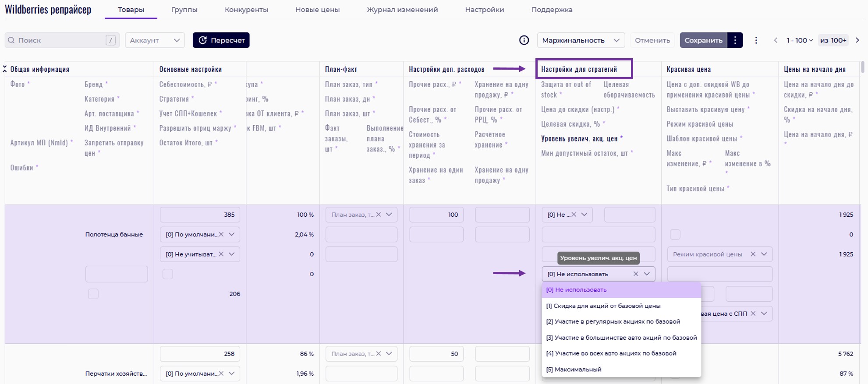Go to the previous page arrow
The image size is (868, 384).
(x=776, y=40)
